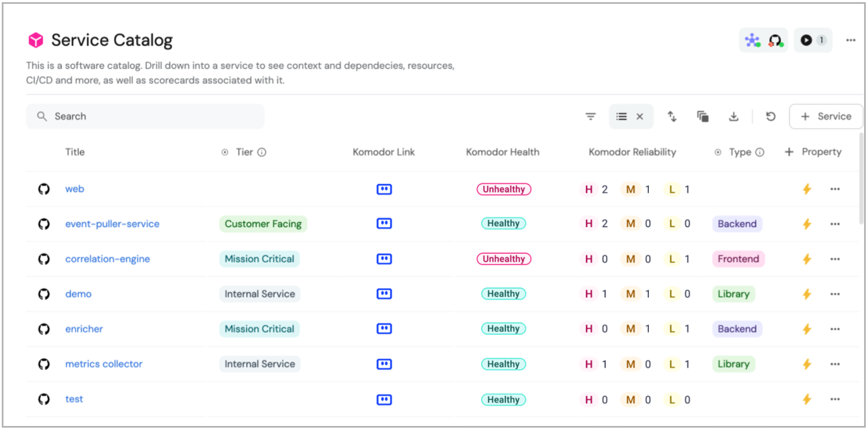Screen dimensions: 868x430
Task: Click Customer Facing tier tag
Action: click(x=263, y=224)
